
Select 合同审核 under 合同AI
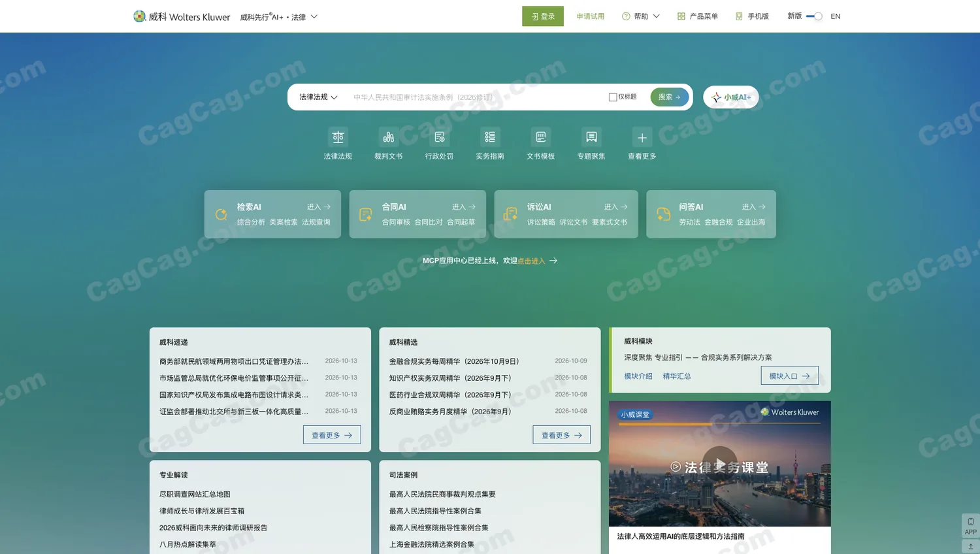[x=396, y=222]
